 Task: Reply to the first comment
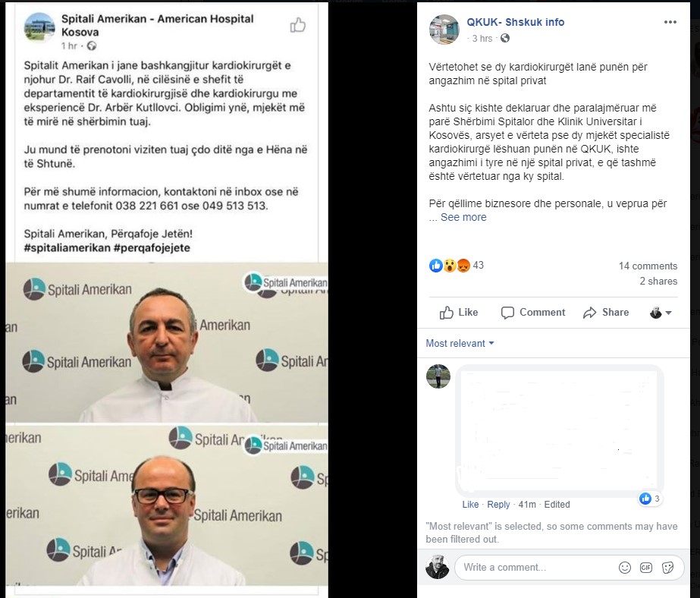tap(498, 505)
